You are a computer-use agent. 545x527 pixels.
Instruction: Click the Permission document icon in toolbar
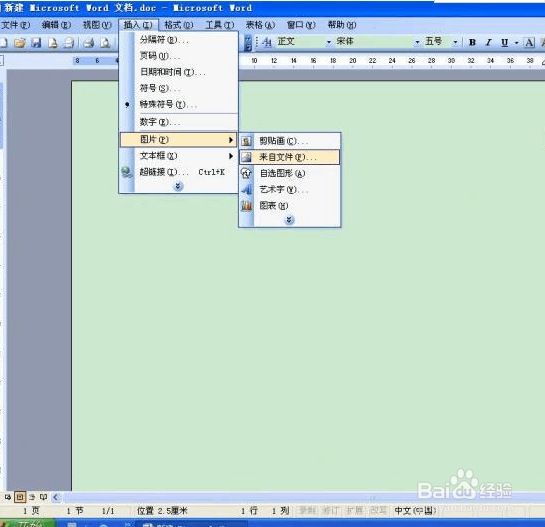(52, 43)
